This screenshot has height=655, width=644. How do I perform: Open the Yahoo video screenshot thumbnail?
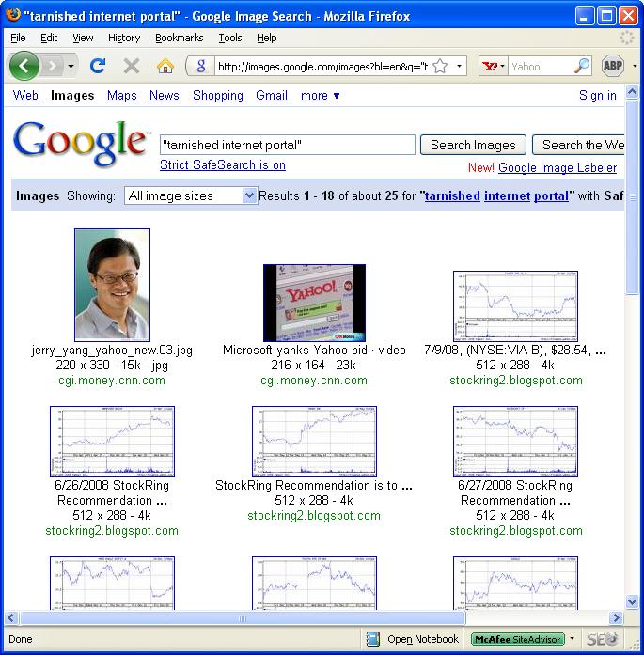point(314,303)
